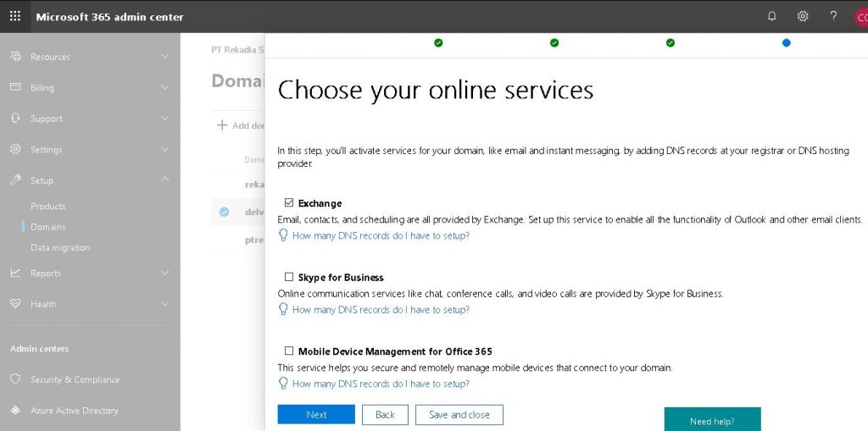
Task: Select Data migration in sidebar
Action: 60,248
